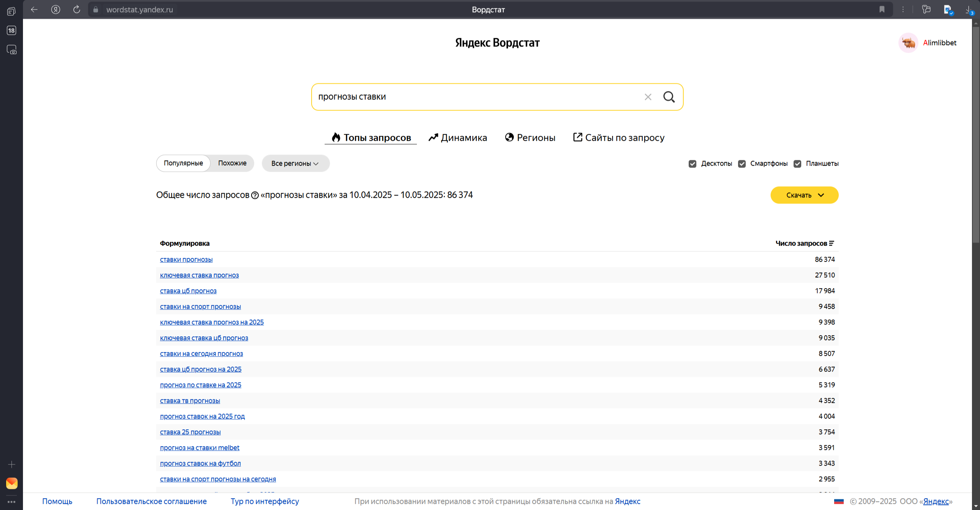Click the padlock site security icon
This screenshot has height=510, width=980.
point(96,10)
